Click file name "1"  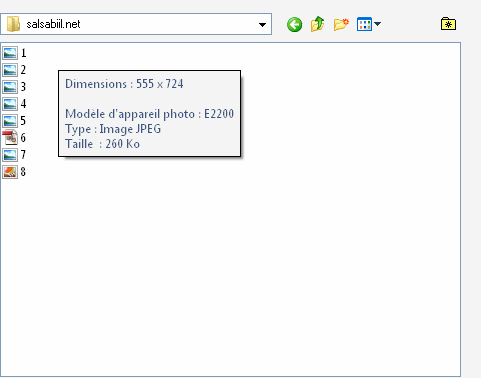(23, 53)
